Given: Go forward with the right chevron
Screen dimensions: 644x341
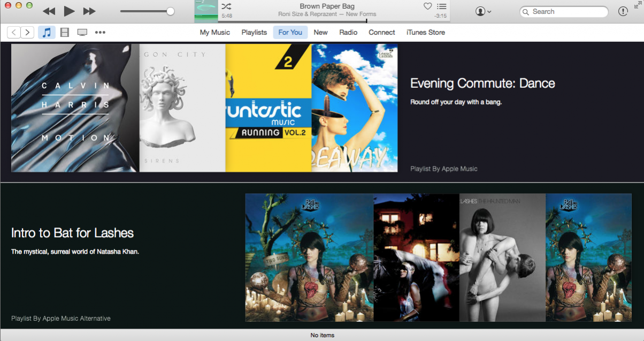Looking at the screenshot, I should click(x=27, y=33).
